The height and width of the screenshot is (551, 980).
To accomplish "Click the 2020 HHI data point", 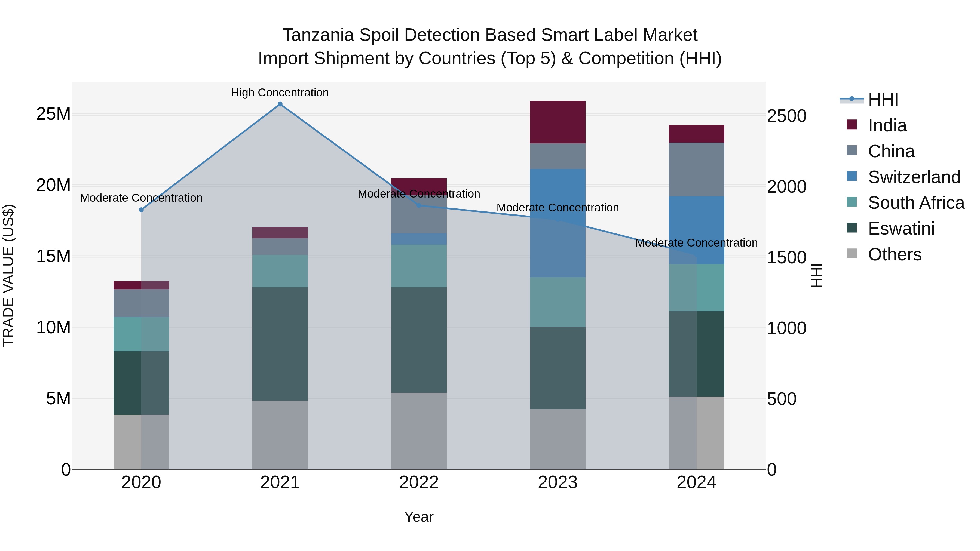I will click(x=141, y=210).
